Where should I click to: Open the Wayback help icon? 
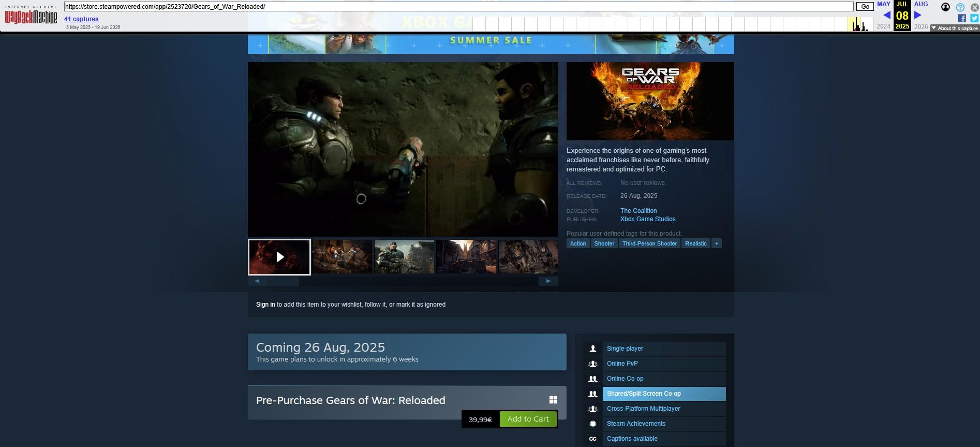coord(960,7)
